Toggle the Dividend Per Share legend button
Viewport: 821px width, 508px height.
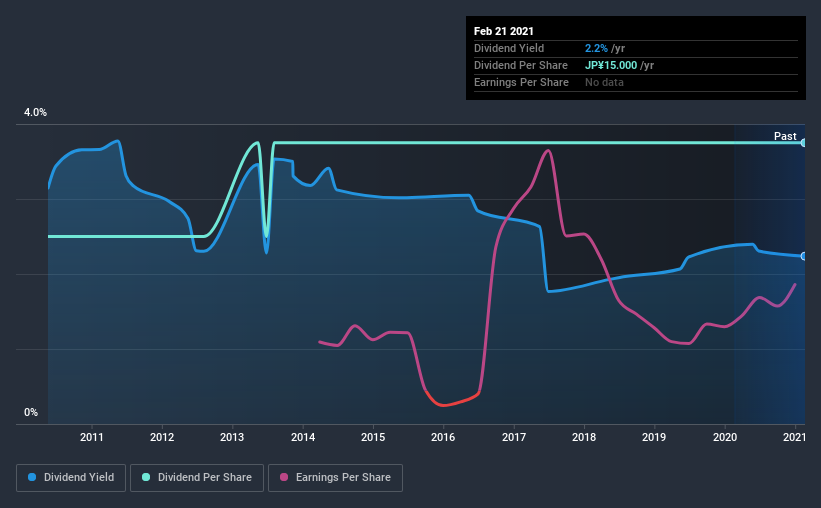click(x=197, y=478)
